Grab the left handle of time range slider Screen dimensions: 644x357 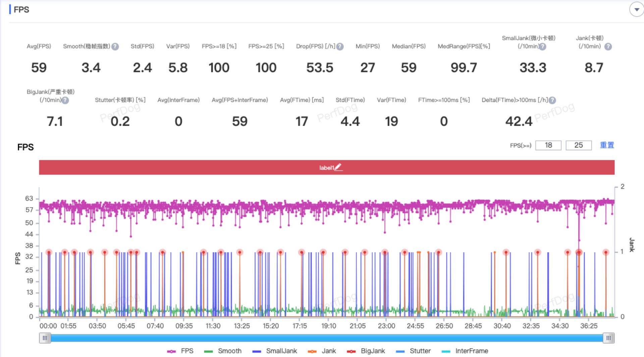pos(45,338)
